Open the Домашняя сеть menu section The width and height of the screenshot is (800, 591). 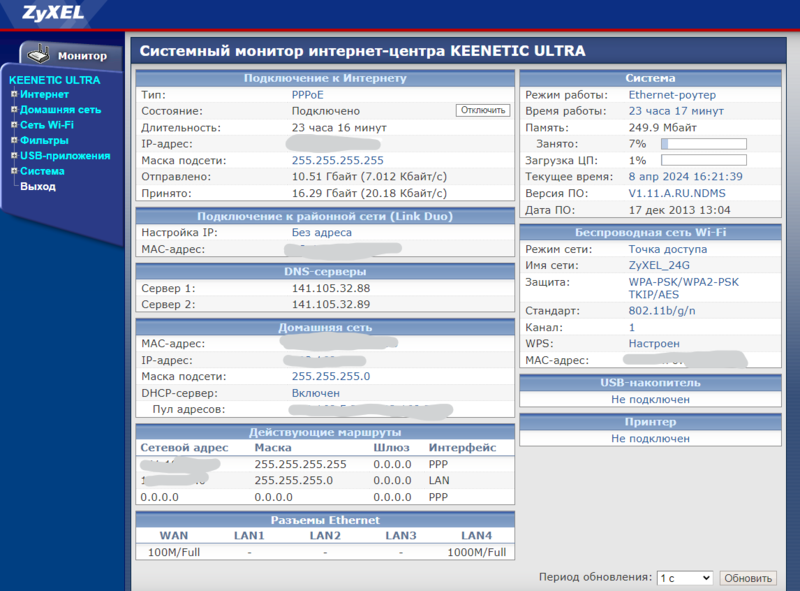click(x=60, y=110)
